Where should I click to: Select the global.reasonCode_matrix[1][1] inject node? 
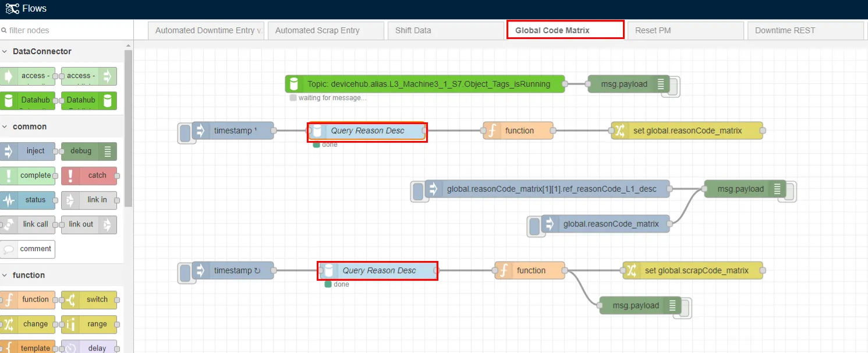[x=547, y=189]
